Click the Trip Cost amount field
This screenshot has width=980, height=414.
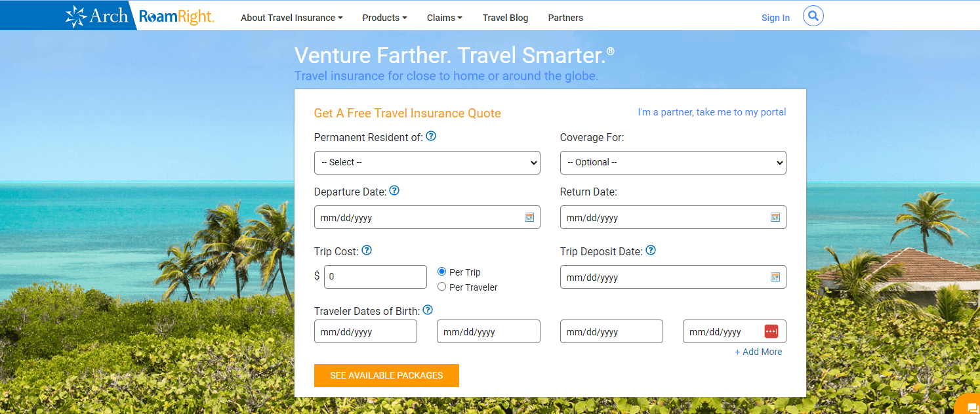[375, 276]
